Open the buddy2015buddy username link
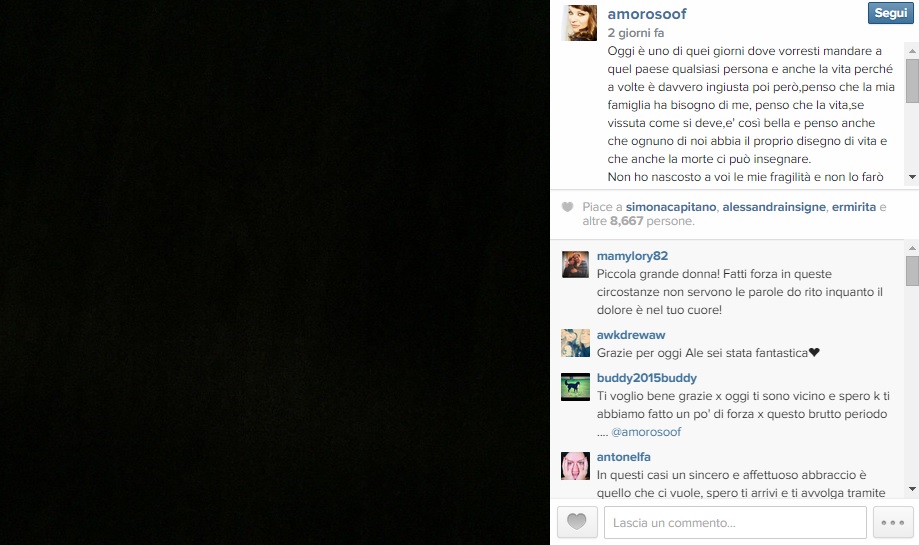 pyautogui.click(x=646, y=378)
